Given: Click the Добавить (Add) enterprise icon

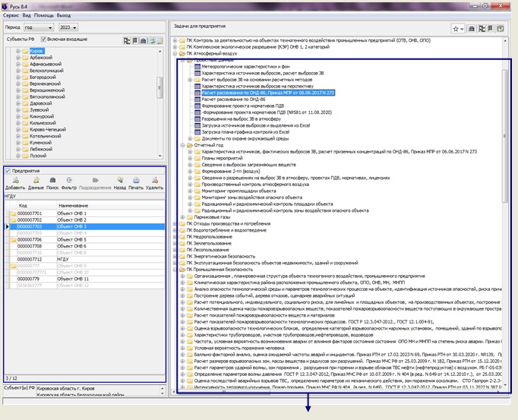Looking at the screenshot, I should [14, 179].
